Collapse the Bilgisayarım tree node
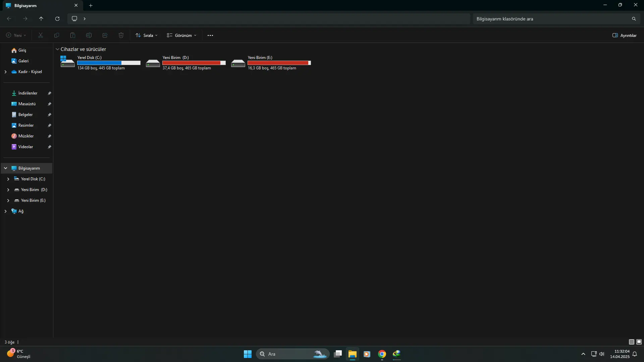The image size is (644, 362). click(x=5, y=168)
